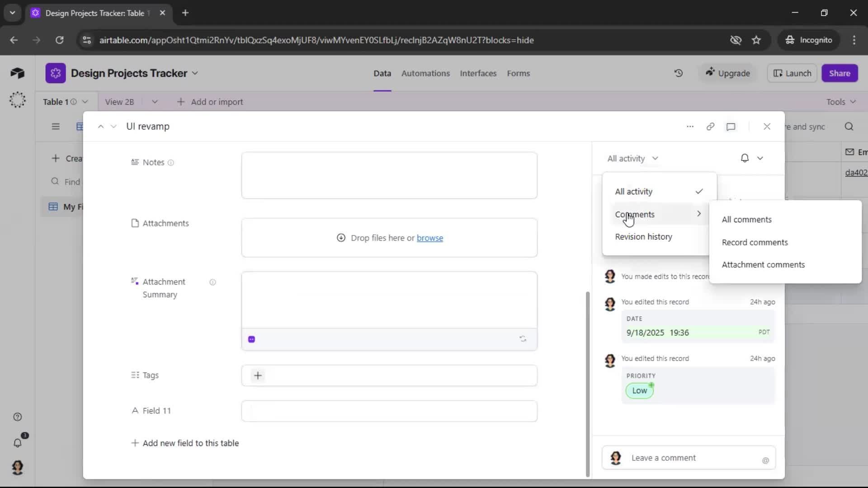Select the checked All activity option
Screen dimensions: 868x488
(659, 192)
